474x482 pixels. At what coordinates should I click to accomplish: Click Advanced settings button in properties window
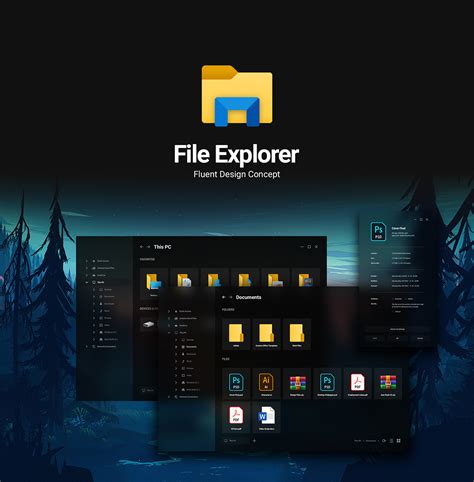tap(397, 329)
